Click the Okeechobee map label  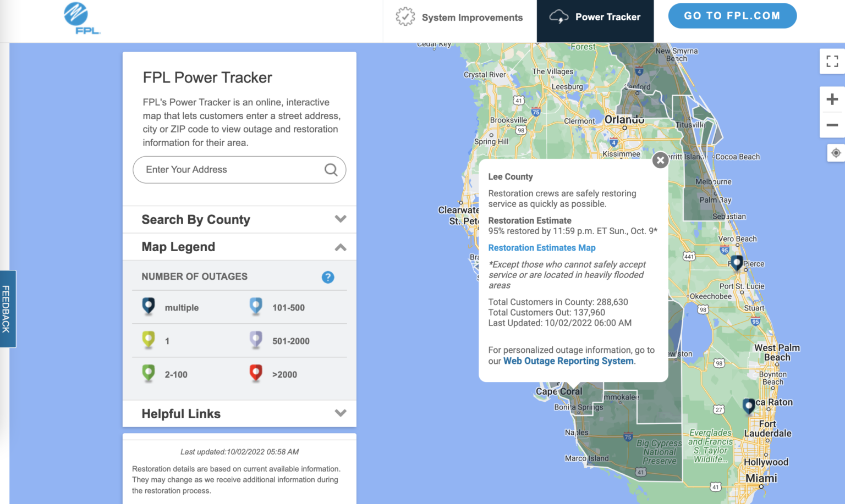[x=711, y=296]
